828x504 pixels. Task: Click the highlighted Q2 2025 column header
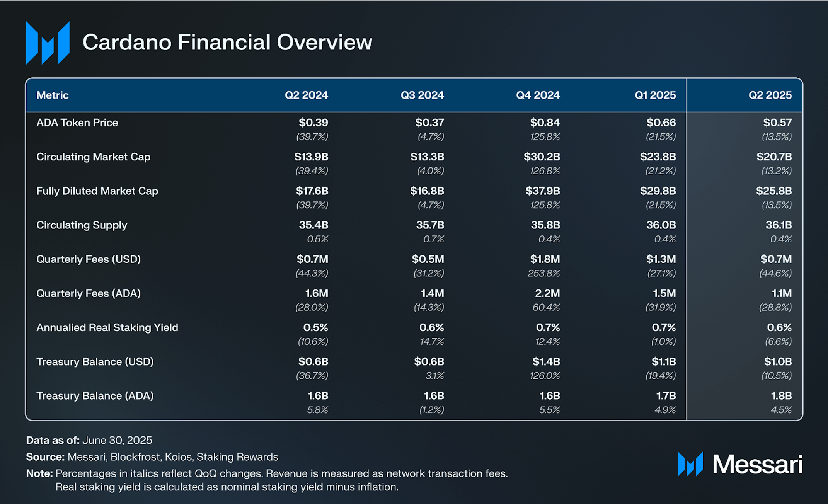coord(770,95)
